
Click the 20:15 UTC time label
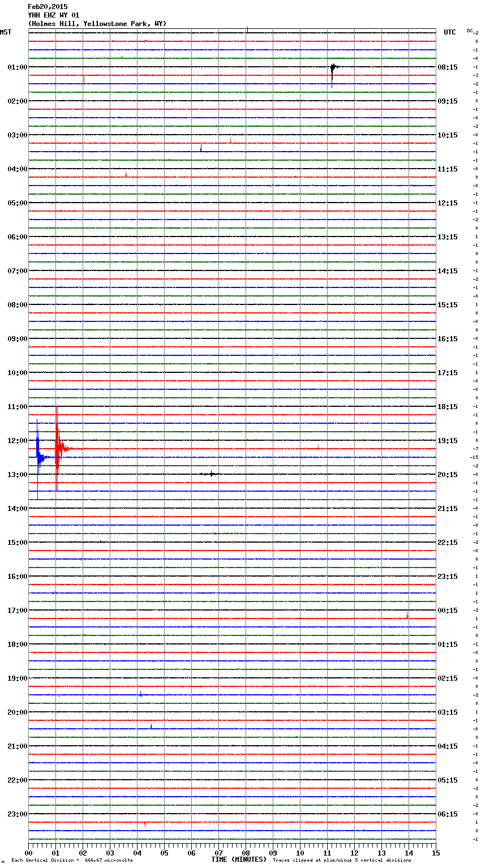(x=448, y=475)
